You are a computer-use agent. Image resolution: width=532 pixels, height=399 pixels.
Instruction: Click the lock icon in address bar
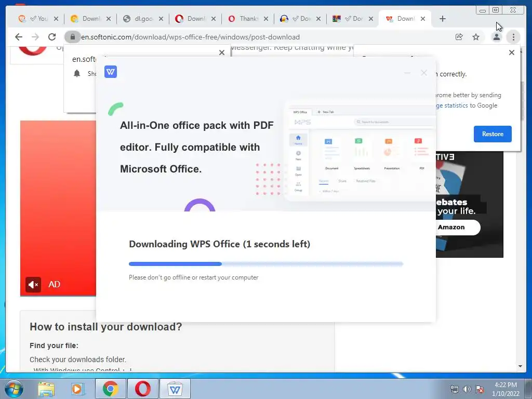click(x=72, y=37)
